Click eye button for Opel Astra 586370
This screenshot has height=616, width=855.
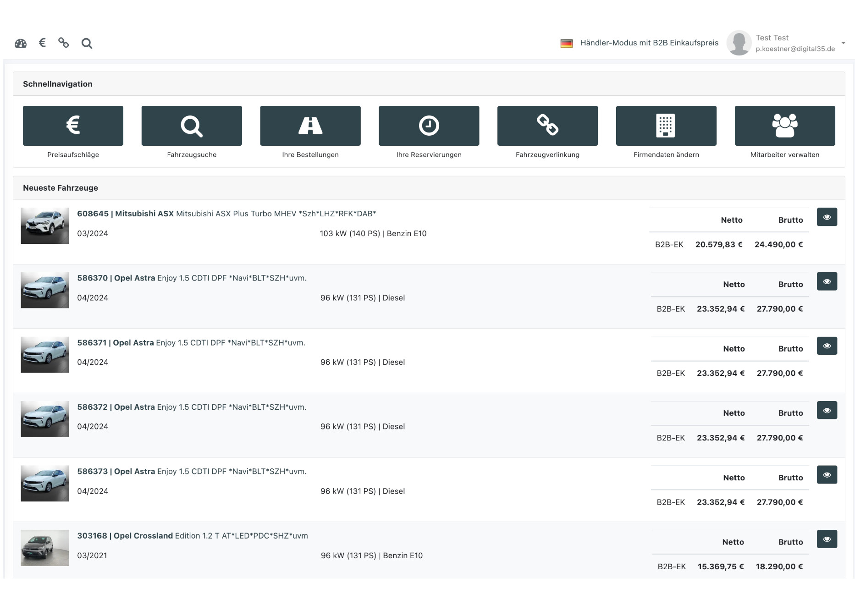point(827,281)
